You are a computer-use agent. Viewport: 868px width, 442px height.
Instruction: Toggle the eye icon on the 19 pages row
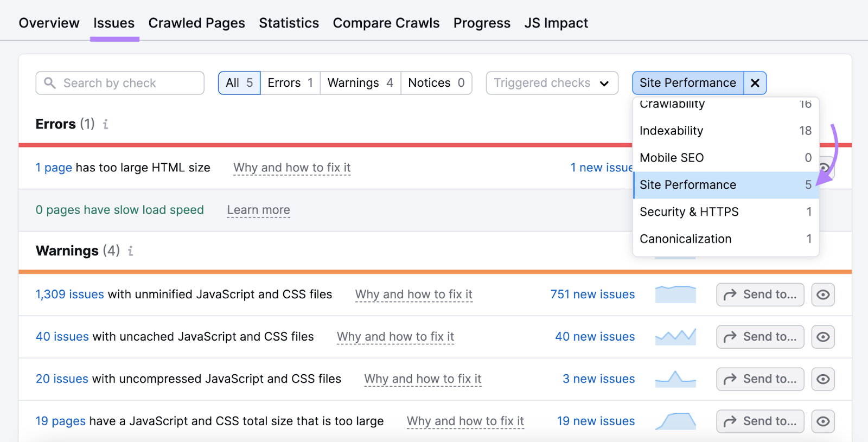coord(823,421)
